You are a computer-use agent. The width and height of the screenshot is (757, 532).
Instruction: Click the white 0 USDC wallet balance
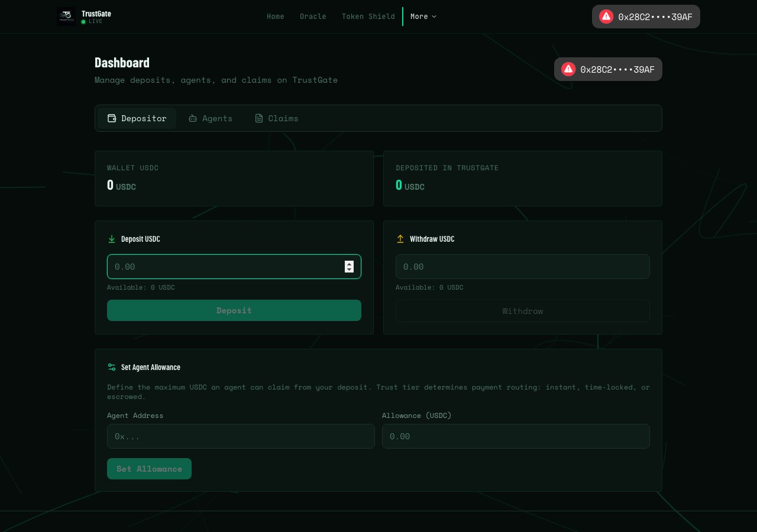point(121,185)
